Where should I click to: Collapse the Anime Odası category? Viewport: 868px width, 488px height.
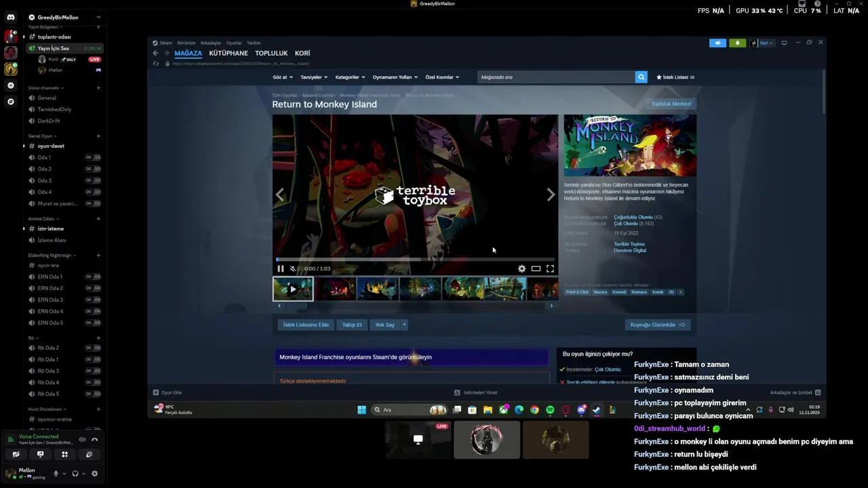click(x=43, y=219)
